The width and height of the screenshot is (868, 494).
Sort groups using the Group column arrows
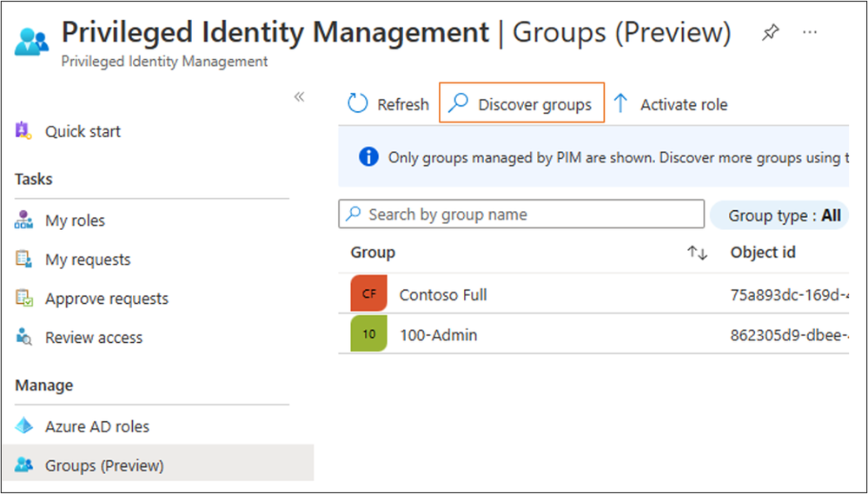click(697, 253)
